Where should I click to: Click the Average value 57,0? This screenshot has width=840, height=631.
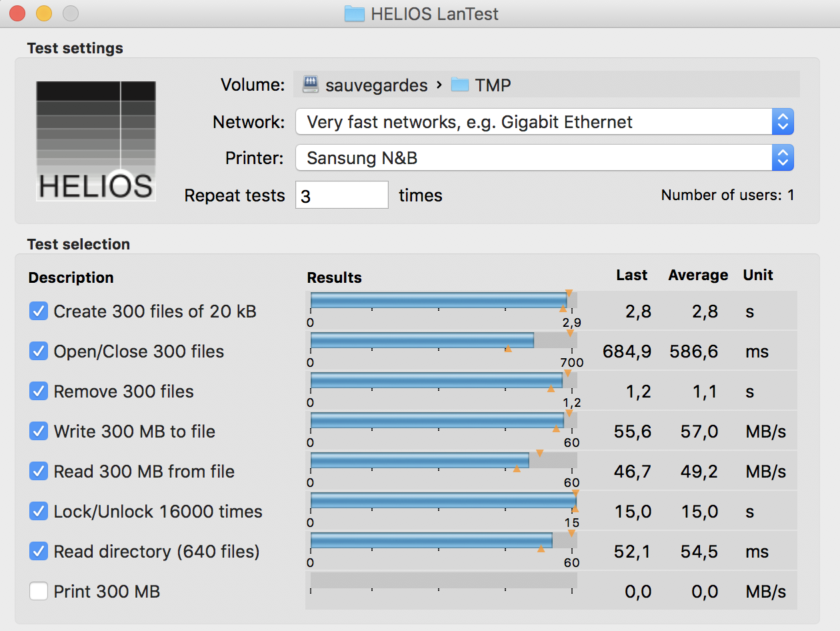tap(699, 432)
